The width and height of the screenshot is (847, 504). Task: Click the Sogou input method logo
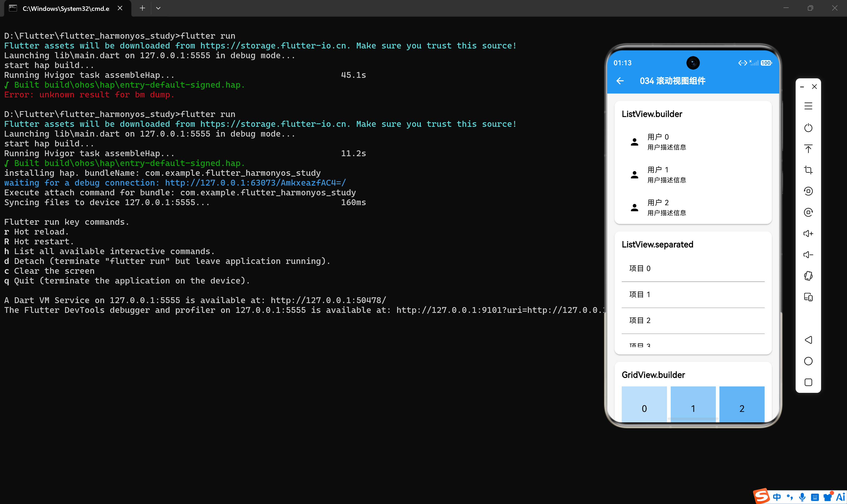(x=762, y=496)
